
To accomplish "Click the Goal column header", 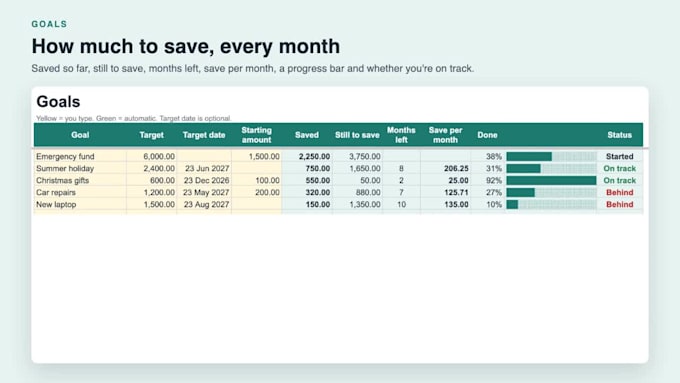I will pyautogui.click(x=80, y=135).
